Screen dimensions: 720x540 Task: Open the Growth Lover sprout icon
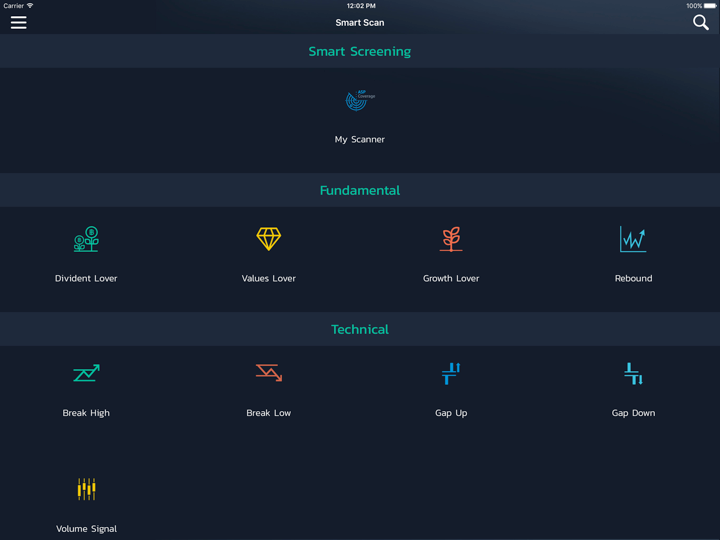coord(451,239)
